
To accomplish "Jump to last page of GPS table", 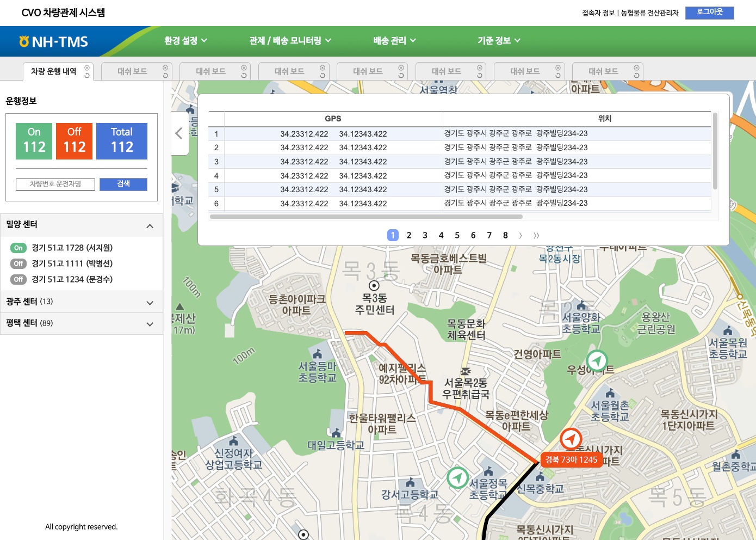I will coord(536,235).
